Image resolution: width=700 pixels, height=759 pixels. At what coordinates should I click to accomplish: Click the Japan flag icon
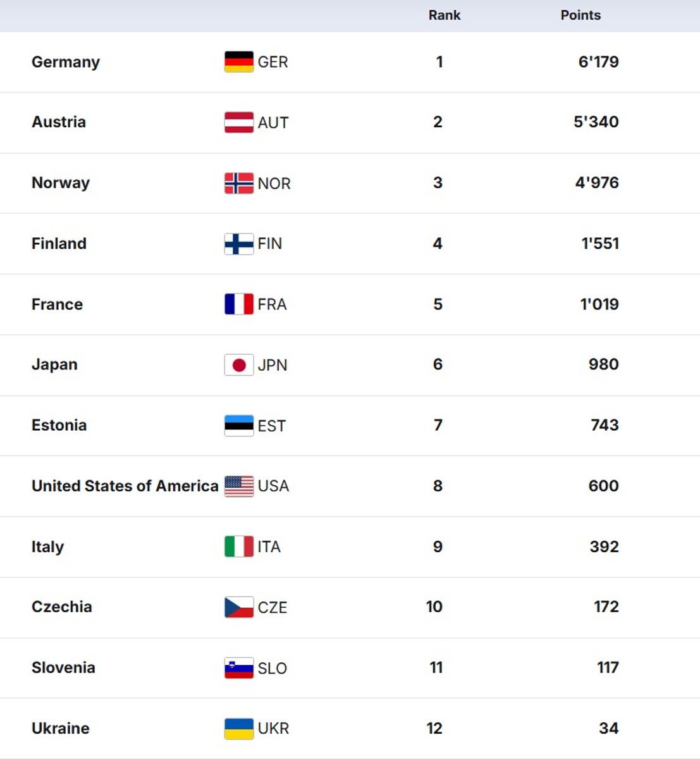pyautogui.click(x=239, y=365)
